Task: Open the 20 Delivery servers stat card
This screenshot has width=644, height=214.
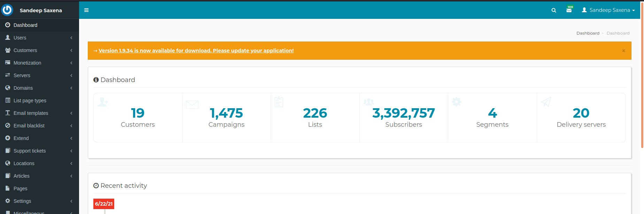Action: (x=581, y=118)
